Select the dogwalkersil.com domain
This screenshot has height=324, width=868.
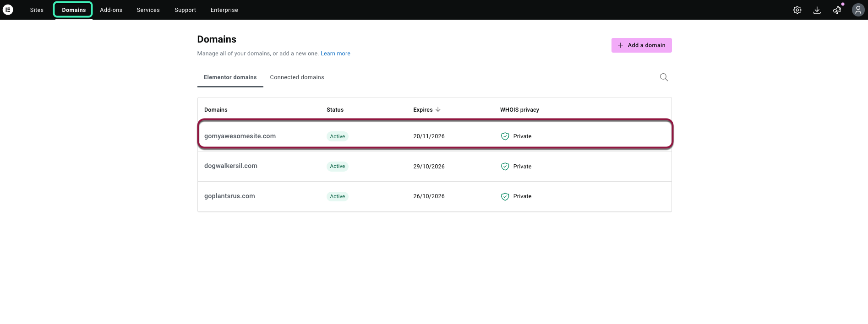pos(230,166)
